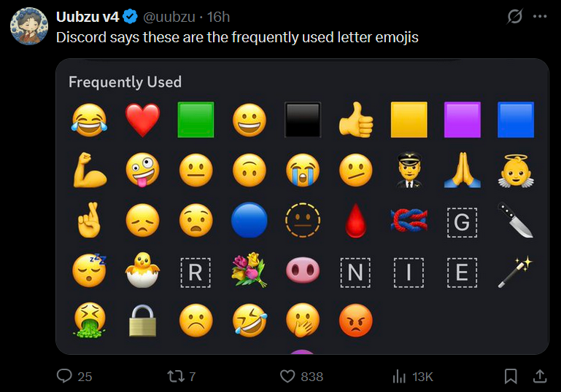Click the reply comment icon
The height and width of the screenshot is (392, 561).
point(64,376)
